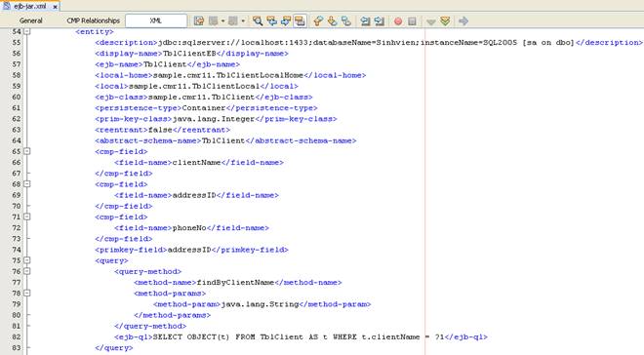Click the grayed-out Forward navigation icon

click(232, 20)
